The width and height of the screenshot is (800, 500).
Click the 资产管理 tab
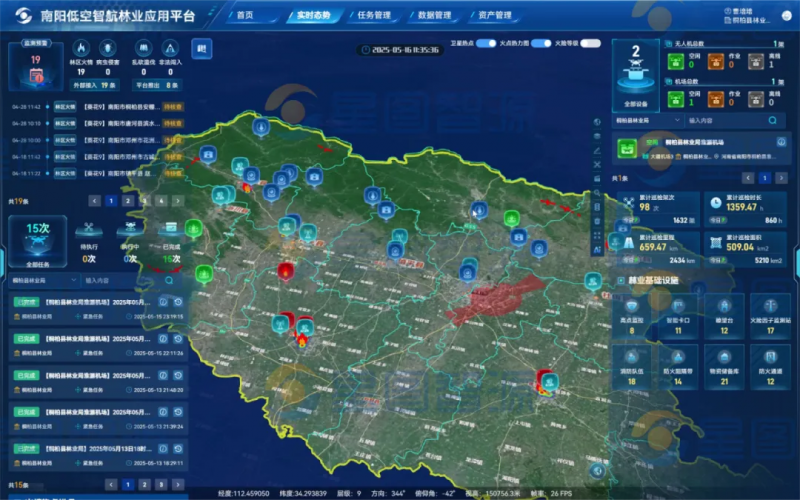[x=493, y=16]
